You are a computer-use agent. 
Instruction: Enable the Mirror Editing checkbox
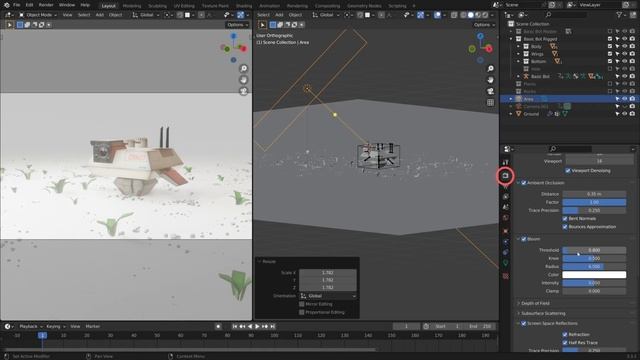point(302,304)
